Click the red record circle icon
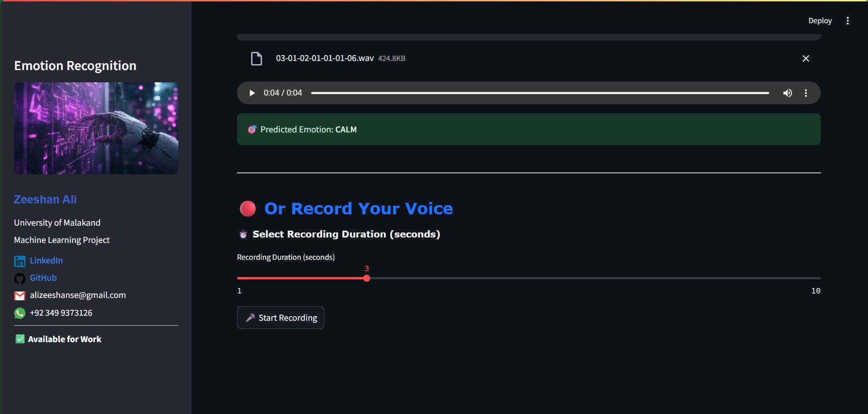The width and height of the screenshot is (868, 414). pyautogui.click(x=248, y=209)
